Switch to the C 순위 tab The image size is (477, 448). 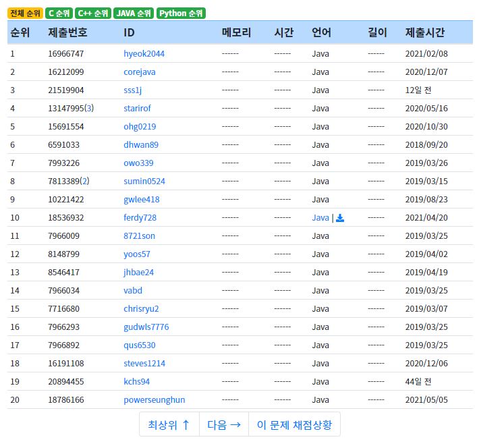pos(59,13)
